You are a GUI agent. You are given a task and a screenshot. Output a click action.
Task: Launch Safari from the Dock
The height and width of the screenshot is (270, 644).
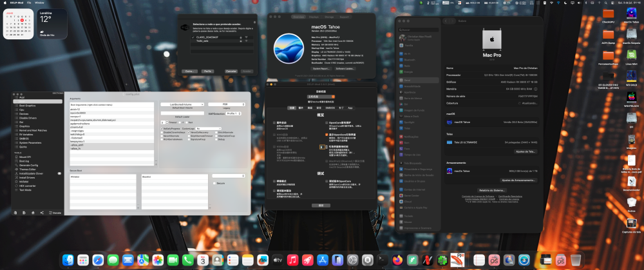coord(98,260)
